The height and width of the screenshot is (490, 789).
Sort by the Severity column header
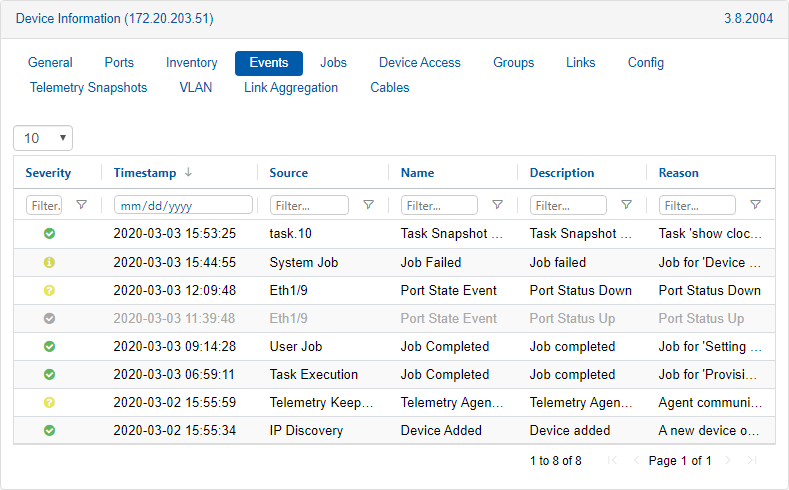click(x=48, y=173)
